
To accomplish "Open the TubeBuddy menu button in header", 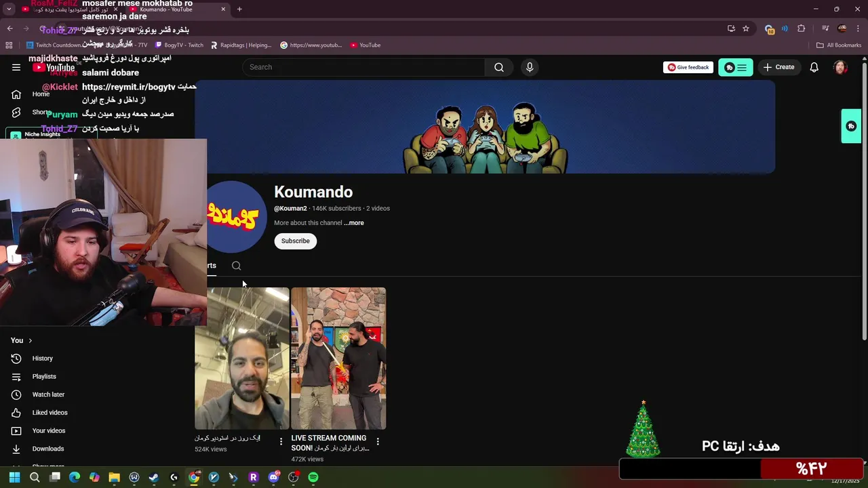I will [736, 67].
